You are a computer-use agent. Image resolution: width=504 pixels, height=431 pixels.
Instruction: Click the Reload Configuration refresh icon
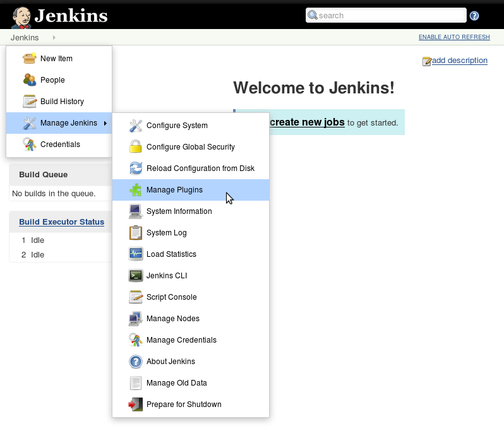pyautogui.click(x=136, y=168)
